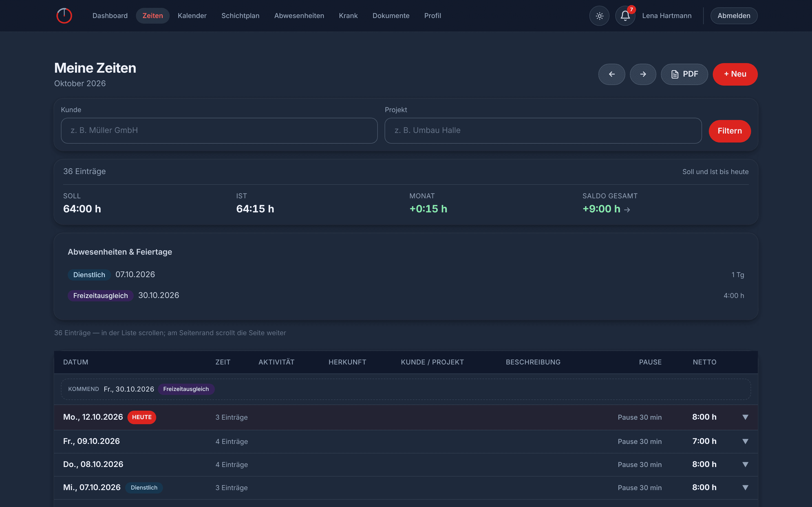This screenshot has height=507, width=812.
Task: Toggle the light/dark theme sun icon
Action: [599, 16]
